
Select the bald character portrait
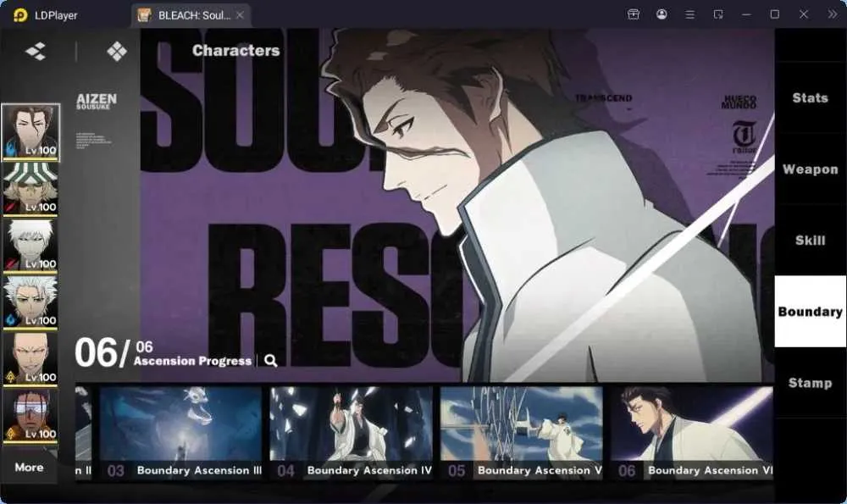(30, 358)
